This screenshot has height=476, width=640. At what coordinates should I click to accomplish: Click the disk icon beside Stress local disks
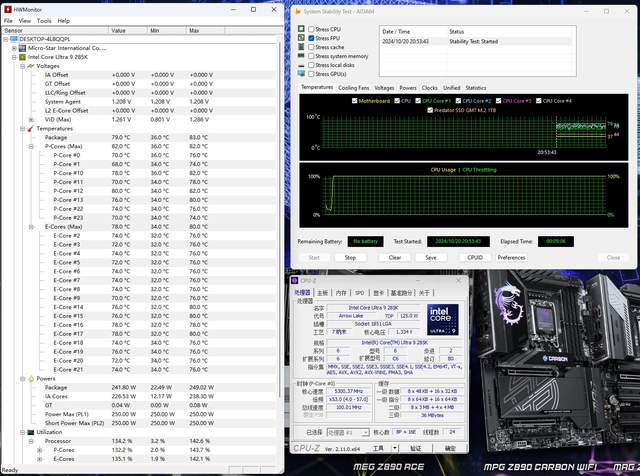click(301, 65)
